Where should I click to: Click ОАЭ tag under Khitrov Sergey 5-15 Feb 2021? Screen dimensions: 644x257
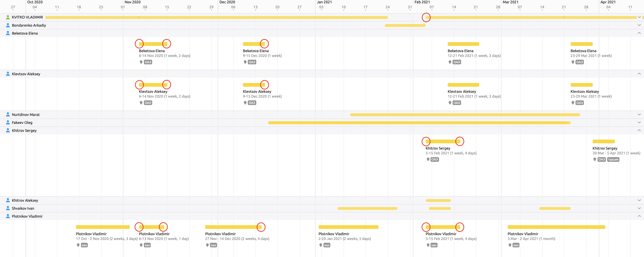(435, 159)
